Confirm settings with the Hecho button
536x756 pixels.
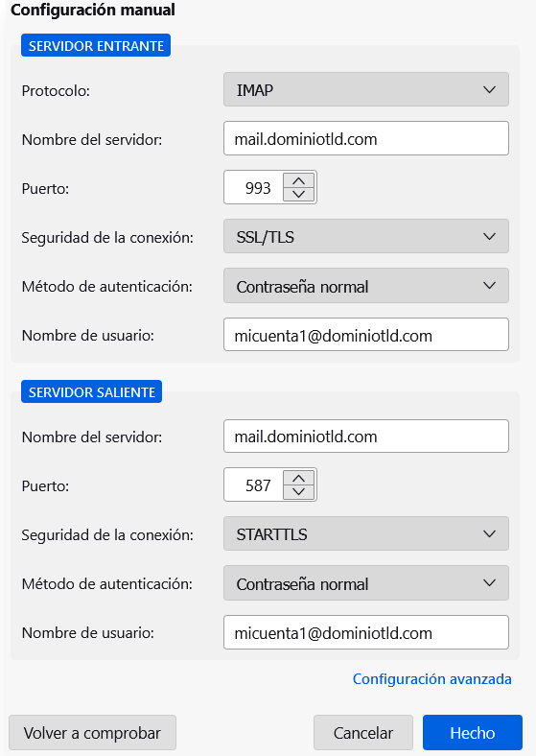pos(473,733)
